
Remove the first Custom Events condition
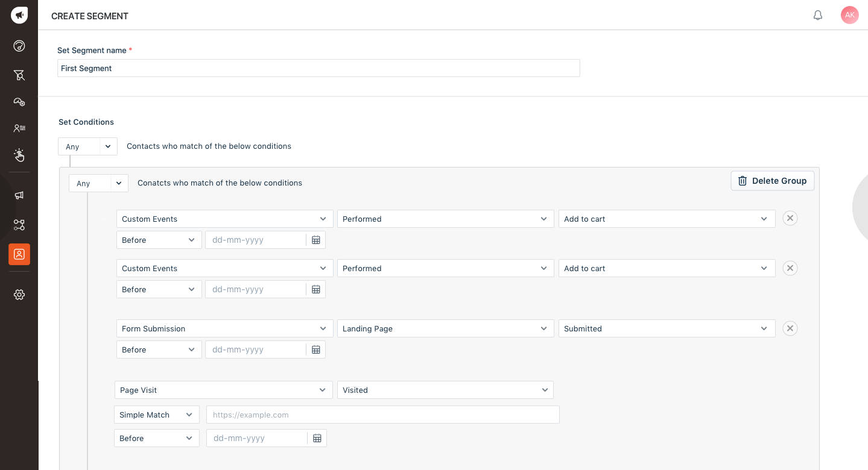pyautogui.click(x=790, y=219)
